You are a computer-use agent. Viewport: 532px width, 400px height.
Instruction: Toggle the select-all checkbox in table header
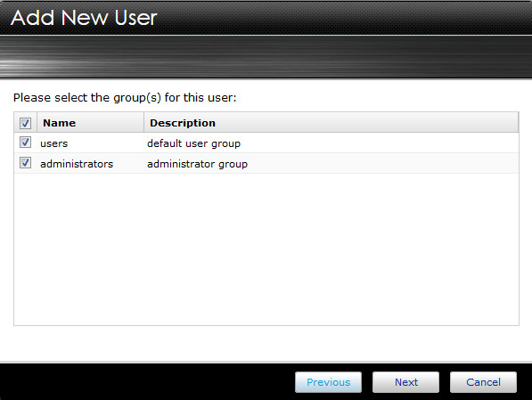pyautogui.click(x=26, y=123)
